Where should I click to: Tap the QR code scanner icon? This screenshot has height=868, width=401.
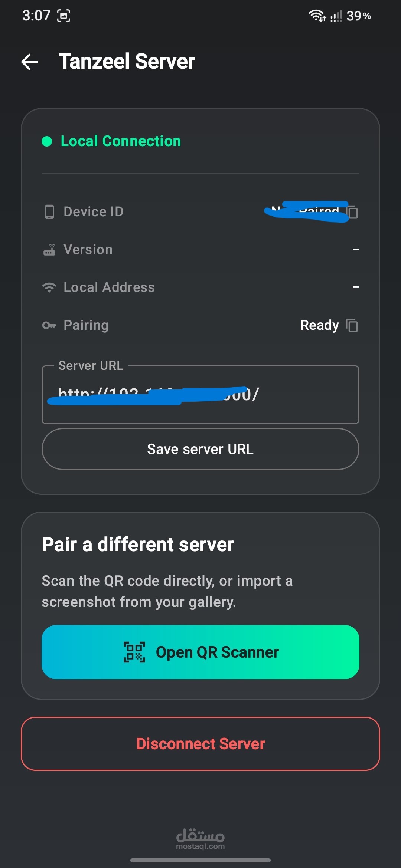(x=134, y=652)
